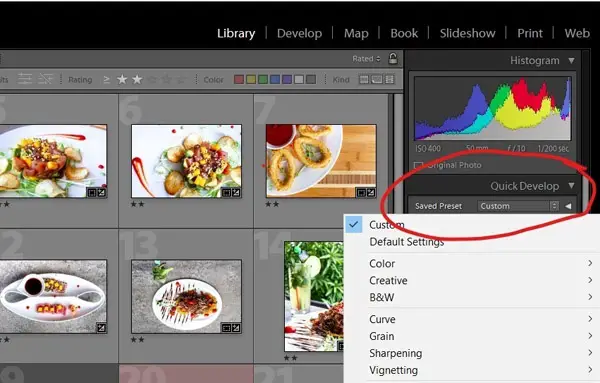Screen dimensions: 600x383
Task: Switch to the Map module
Action: click(x=356, y=33)
